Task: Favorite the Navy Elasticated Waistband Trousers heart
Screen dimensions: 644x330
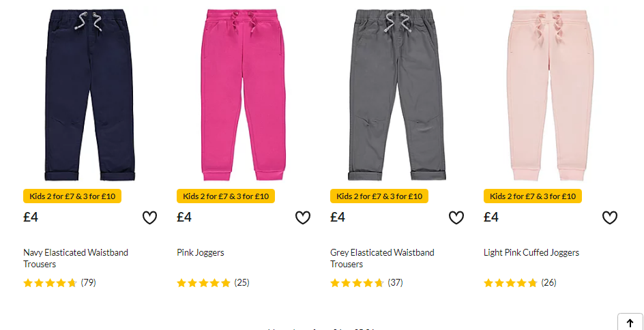Action: coord(149,217)
